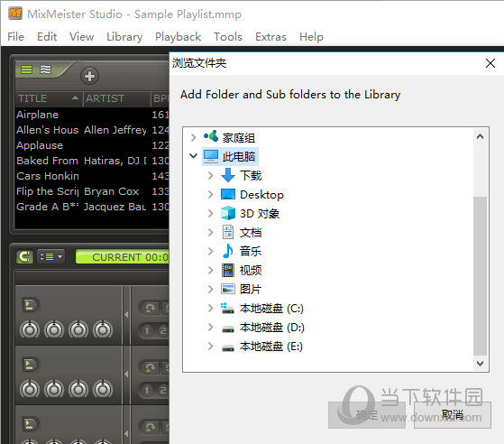Select the 视频 film strip icon
This screenshot has width=504, height=444.
coord(228,270)
